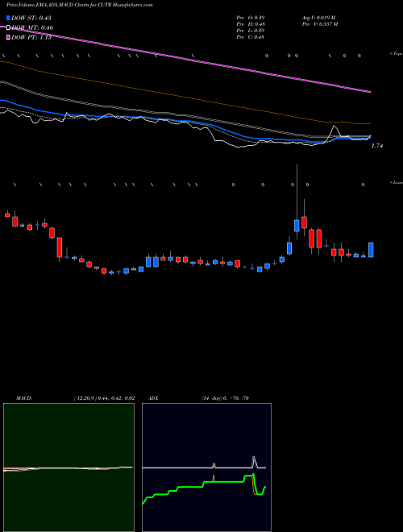The height and width of the screenshot is (532, 403).
Task: Click the white DOW MT legend swatch
Action: point(9,28)
